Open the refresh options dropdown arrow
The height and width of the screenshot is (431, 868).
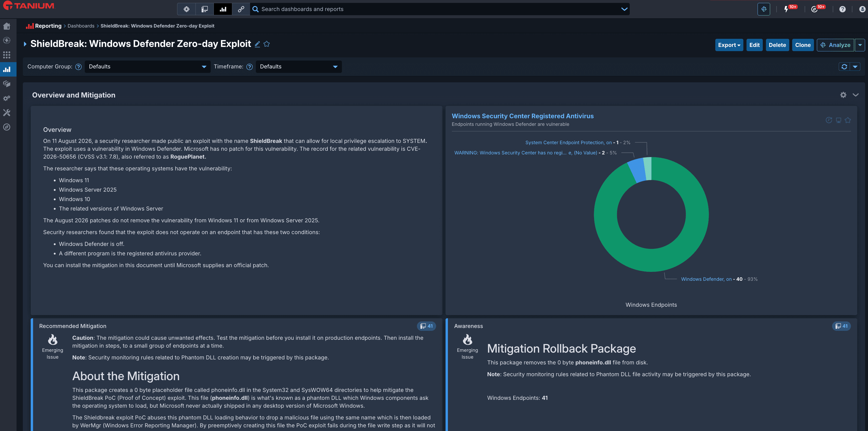coord(855,67)
